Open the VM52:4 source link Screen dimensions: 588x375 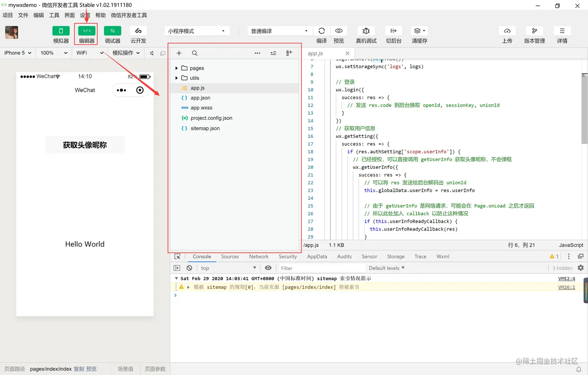tap(567, 279)
